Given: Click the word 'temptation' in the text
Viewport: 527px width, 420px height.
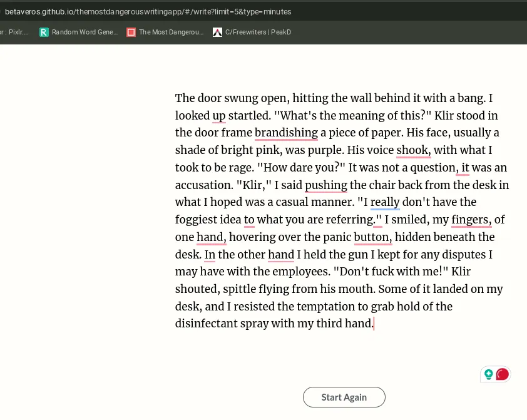Looking at the screenshot, I should pyautogui.click(x=325, y=307).
